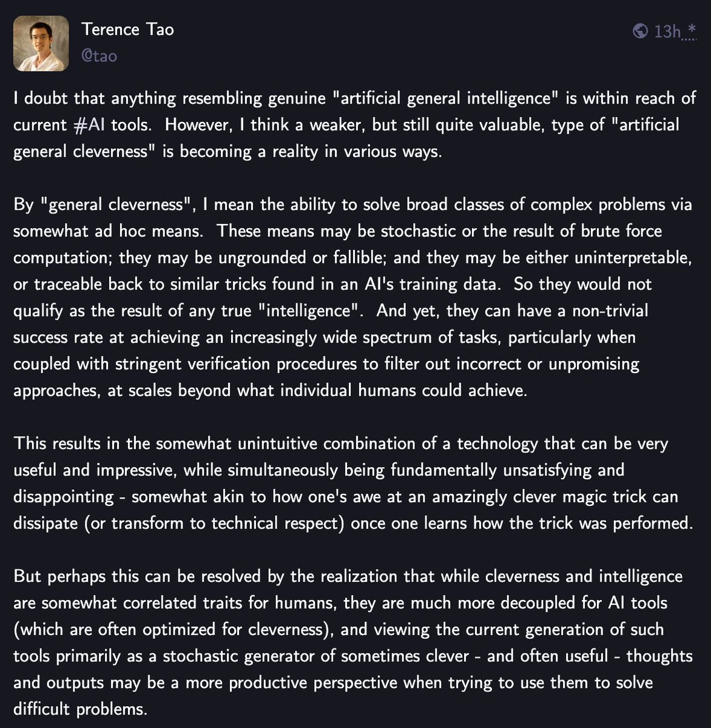Click the globe public-visibility icon
Image resolution: width=711 pixels, height=728 pixels.
pyautogui.click(x=640, y=31)
